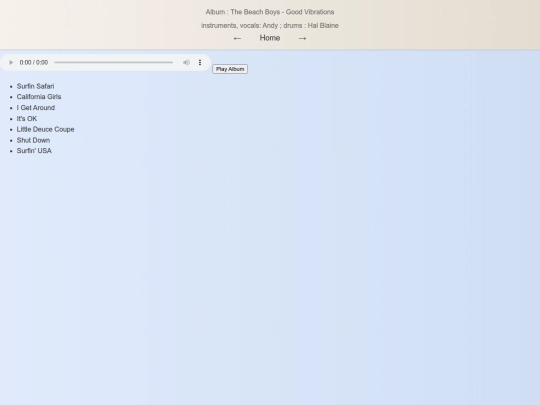Click the Play Album button
The height and width of the screenshot is (405, 540).
[x=230, y=69]
